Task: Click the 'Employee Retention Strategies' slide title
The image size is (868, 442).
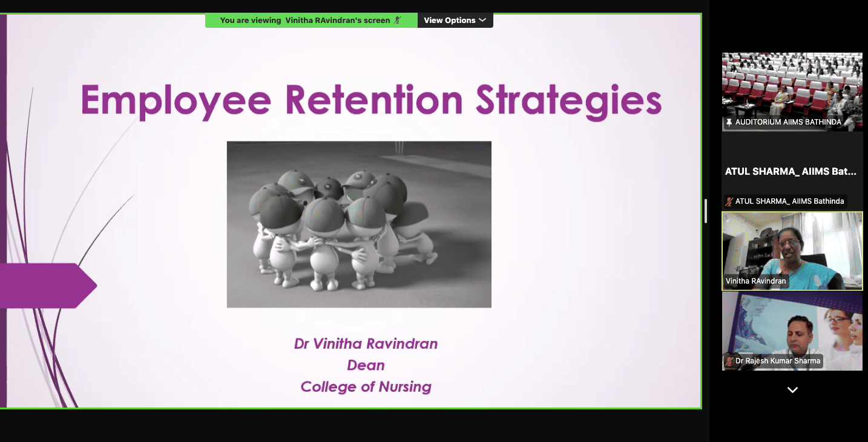Action: [371, 100]
